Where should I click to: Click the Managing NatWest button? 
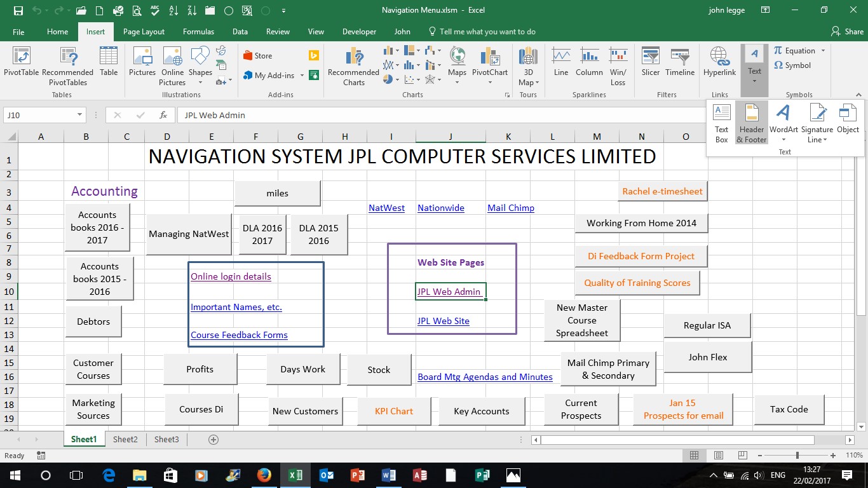tap(189, 234)
